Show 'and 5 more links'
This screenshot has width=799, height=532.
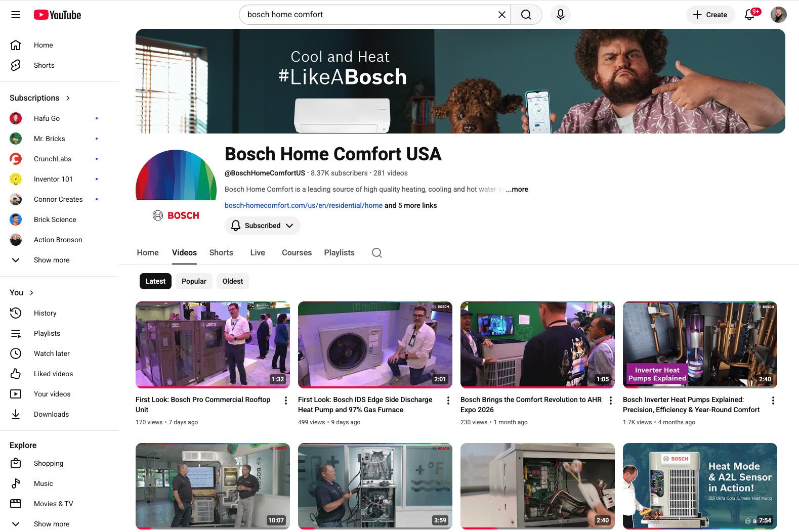click(x=411, y=205)
